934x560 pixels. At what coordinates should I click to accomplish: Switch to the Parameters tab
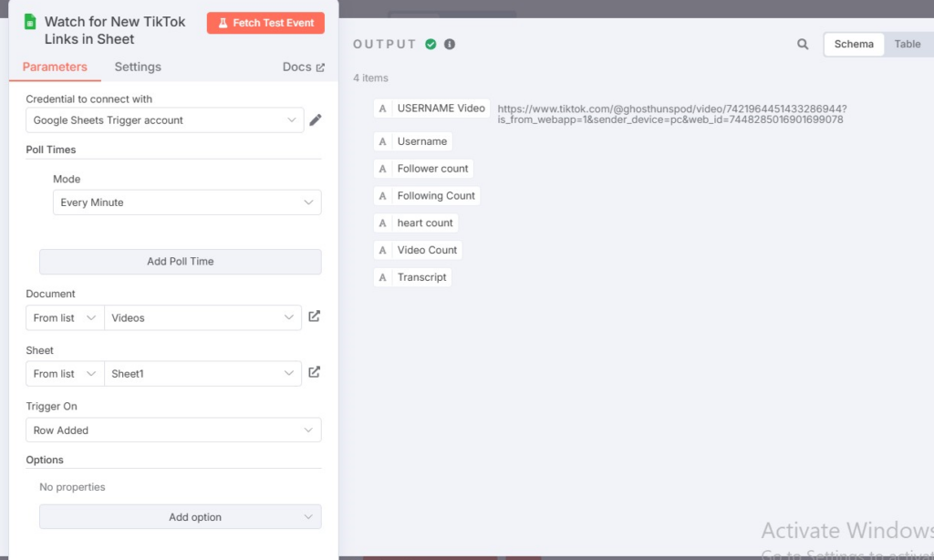coord(55,67)
